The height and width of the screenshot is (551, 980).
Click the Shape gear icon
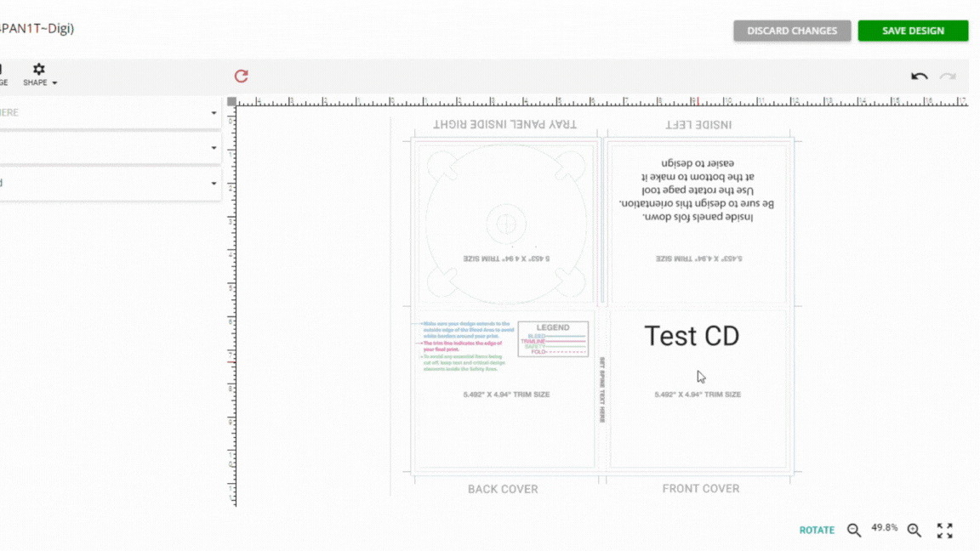pos(39,70)
